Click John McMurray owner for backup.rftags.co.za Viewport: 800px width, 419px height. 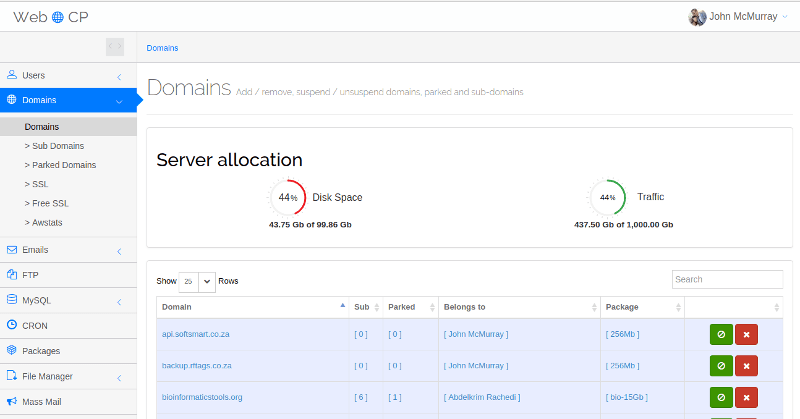476,366
